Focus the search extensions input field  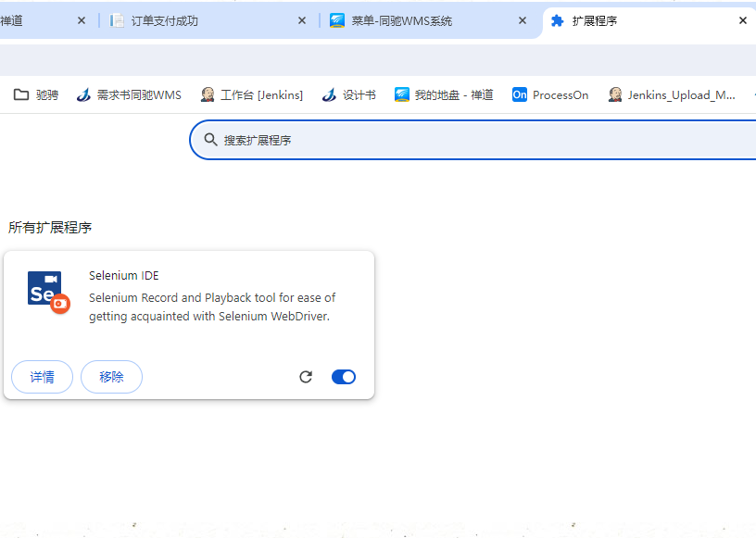[x=472, y=140]
